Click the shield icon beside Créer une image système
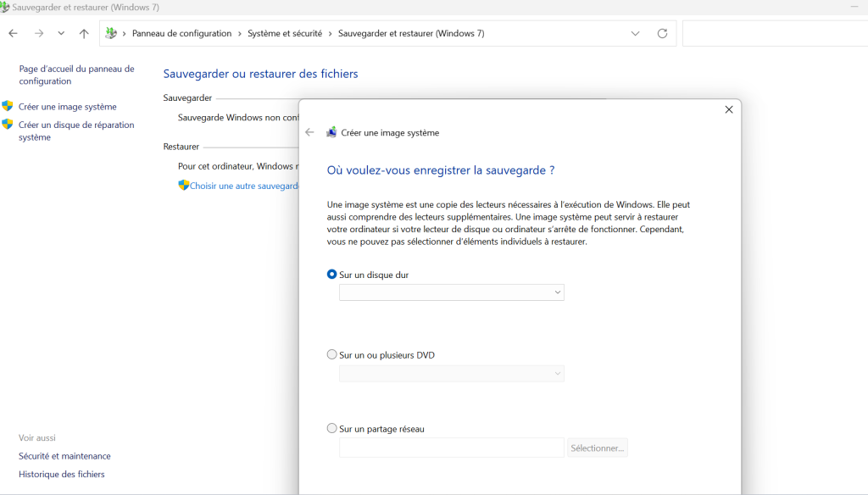Viewport: 868px width, 495px height. tap(7, 106)
